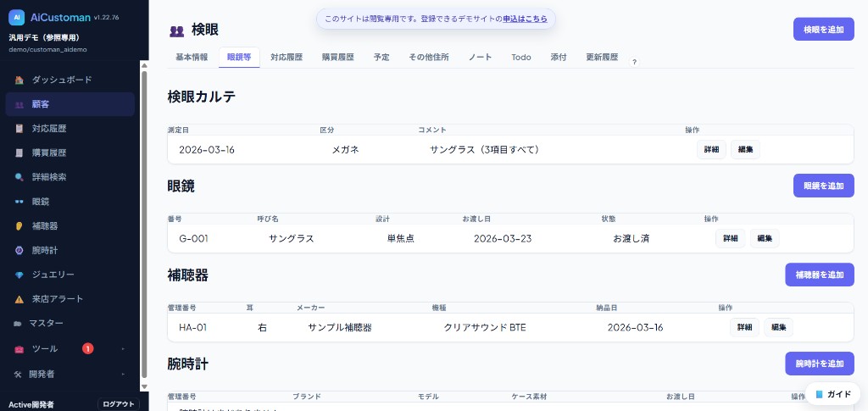Expand the 開発者 submenu arrow
Screen dimensions: 868x411
[123, 375]
